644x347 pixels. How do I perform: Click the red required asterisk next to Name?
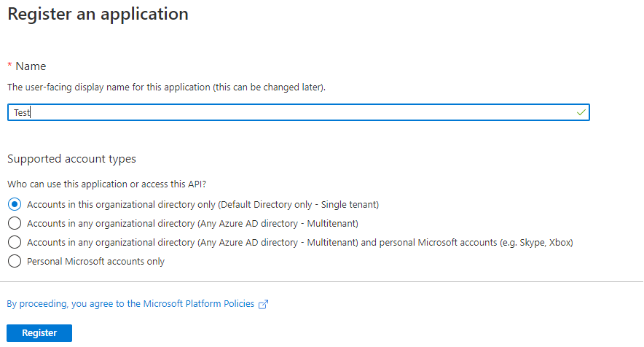[x=9, y=66]
